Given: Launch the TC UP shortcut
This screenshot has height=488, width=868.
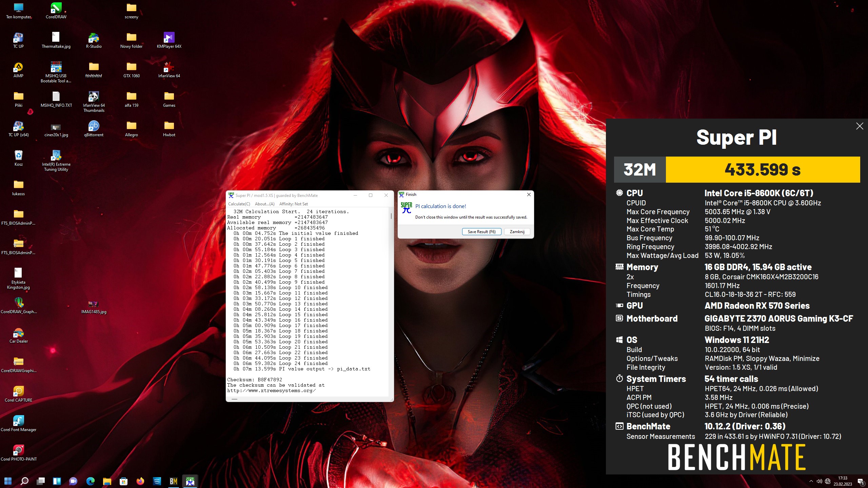Looking at the screenshot, I should 18,40.
